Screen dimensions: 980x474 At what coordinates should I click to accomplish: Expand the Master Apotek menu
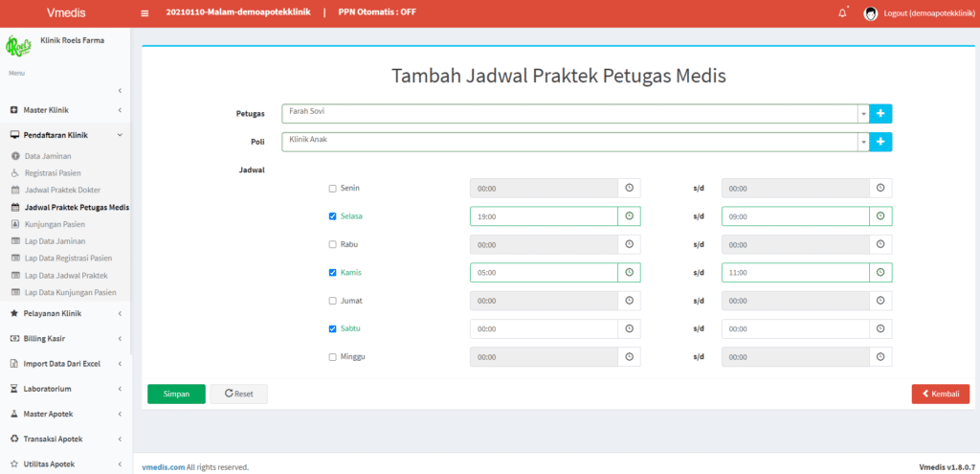click(65, 414)
